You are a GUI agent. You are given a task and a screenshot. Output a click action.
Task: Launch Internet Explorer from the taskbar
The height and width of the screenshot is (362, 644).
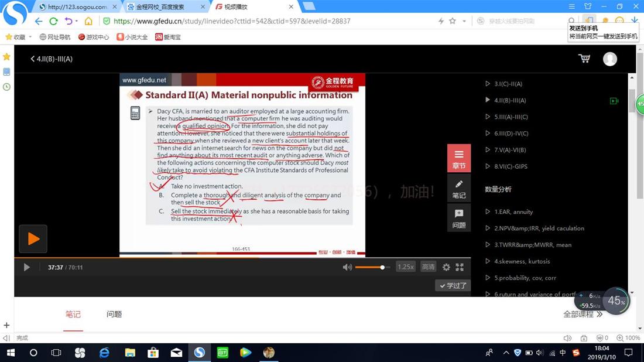click(x=104, y=353)
